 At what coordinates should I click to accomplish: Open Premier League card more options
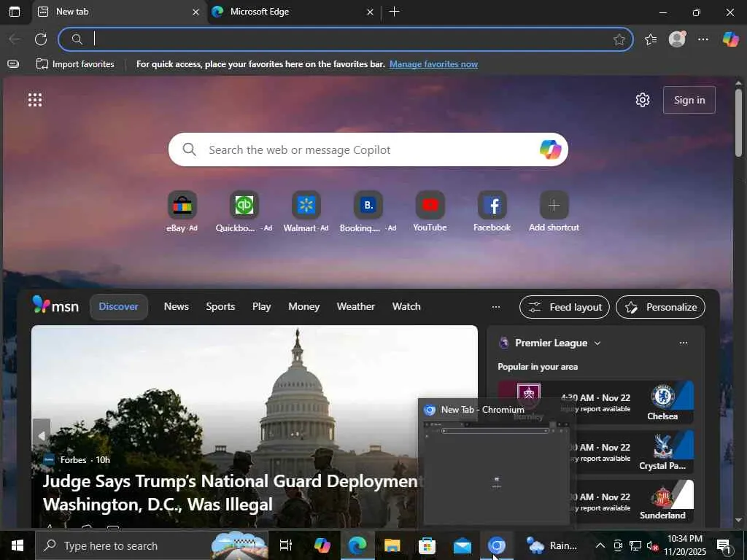(683, 343)
